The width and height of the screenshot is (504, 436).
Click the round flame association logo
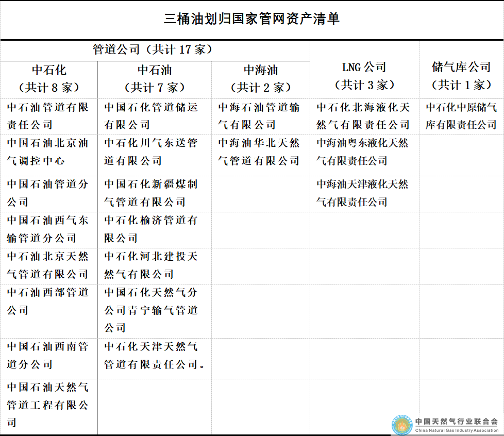click(x=402, y=425)
